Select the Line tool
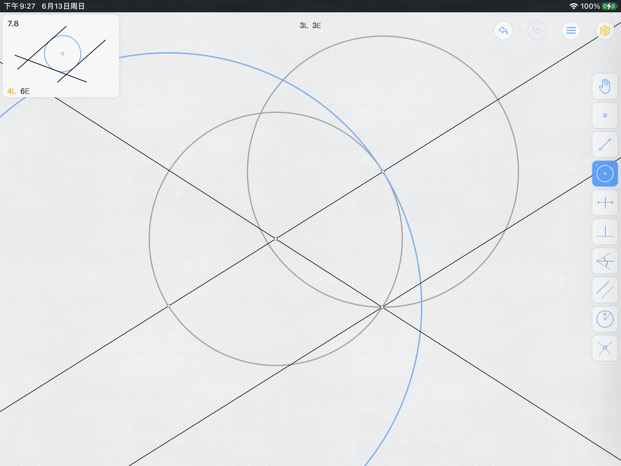Viewport: 621px width, 466px height. pos(605,145)
